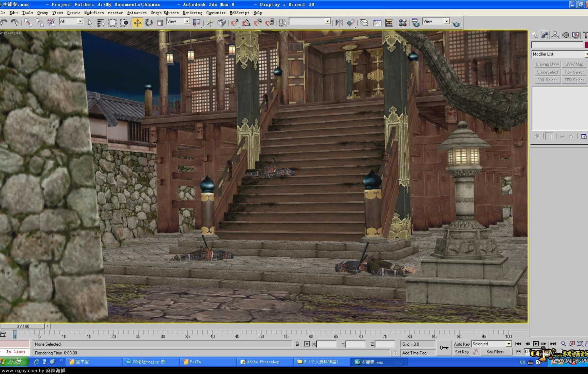Activate the Select and Move tool
Screen dimensions: 588x374
pyautogui.click(x=137, y=23)
